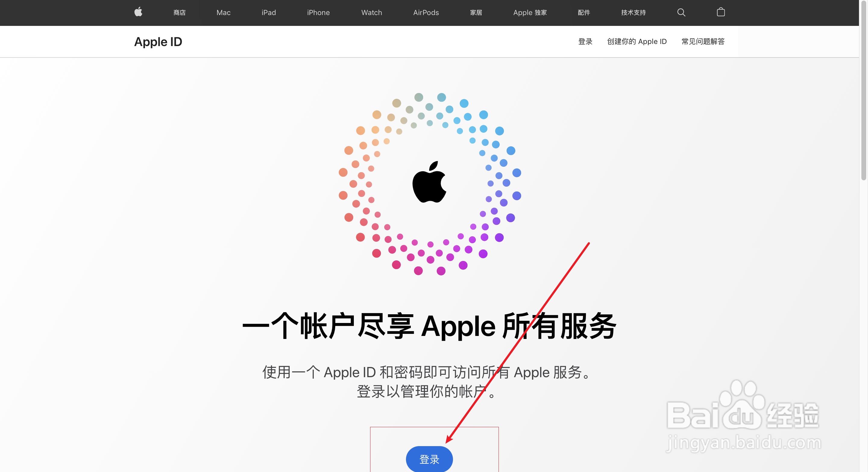868x472 pixels.
Task: Click the large black Apple logo graphic
Action: (x=429, y=182)
